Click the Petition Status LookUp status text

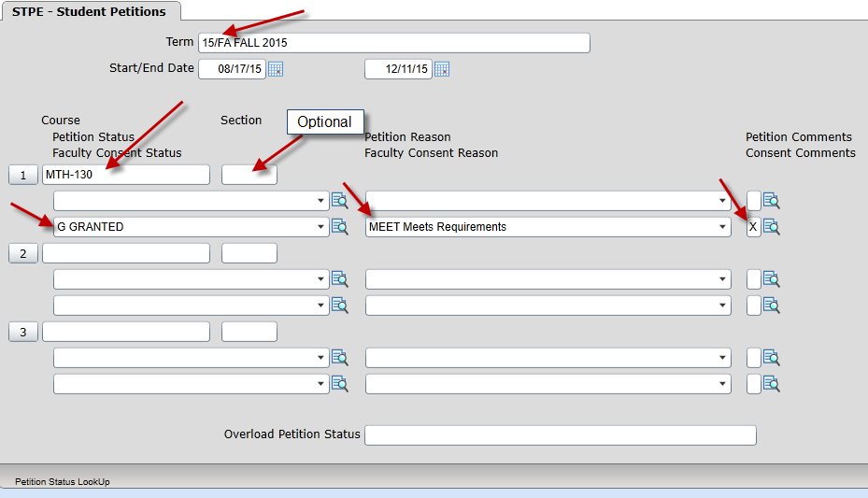[x=63, y=482]
